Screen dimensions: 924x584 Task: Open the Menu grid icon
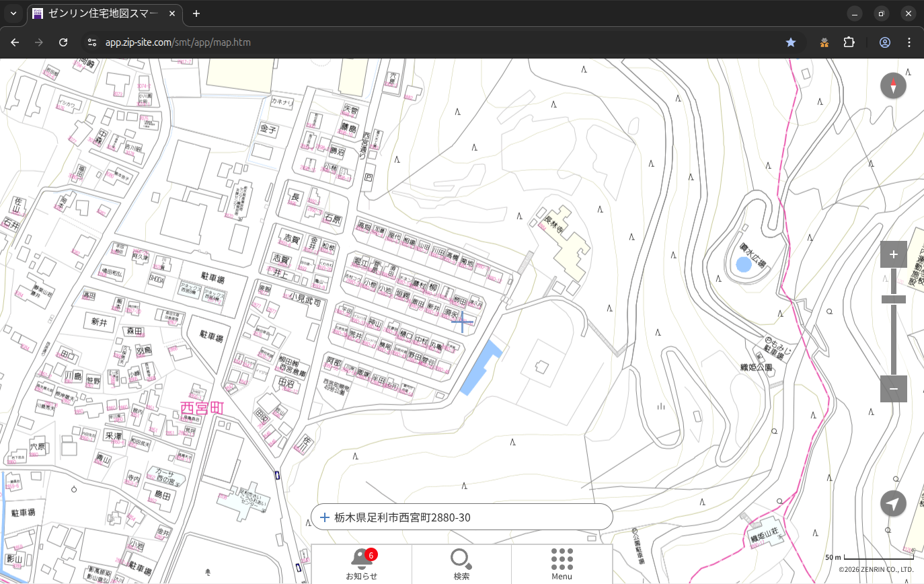(x=562, y=564)
